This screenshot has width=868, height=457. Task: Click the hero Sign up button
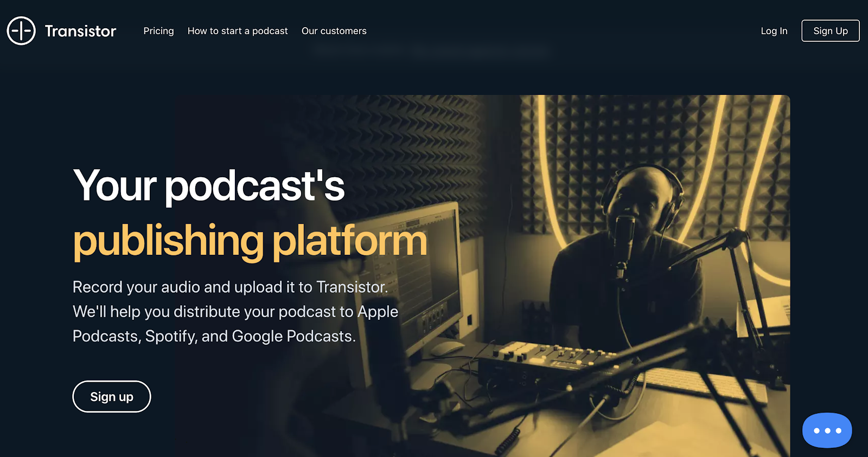pyautogui.click(x=112, y=396)
